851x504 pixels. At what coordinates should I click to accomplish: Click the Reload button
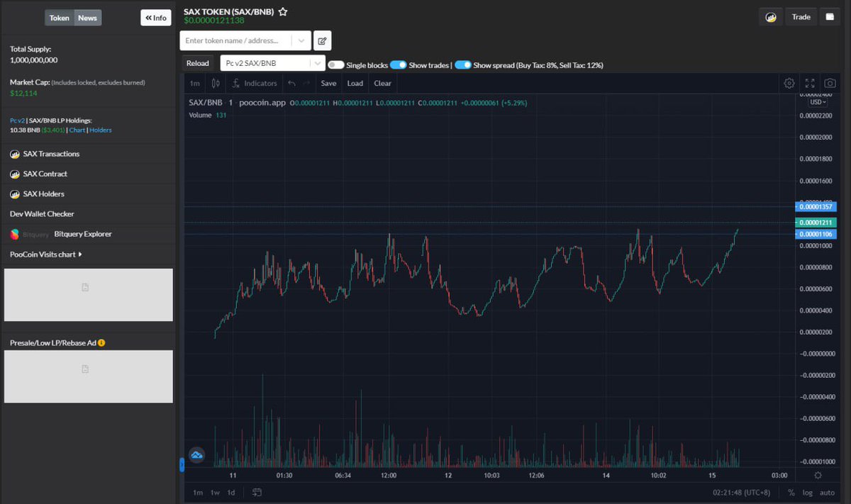(x=198, y=63)
